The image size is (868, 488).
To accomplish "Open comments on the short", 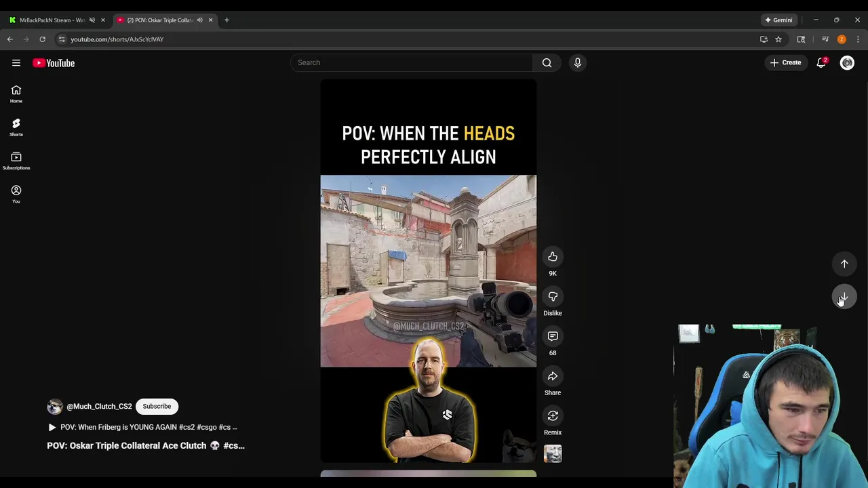I will 553,337.
